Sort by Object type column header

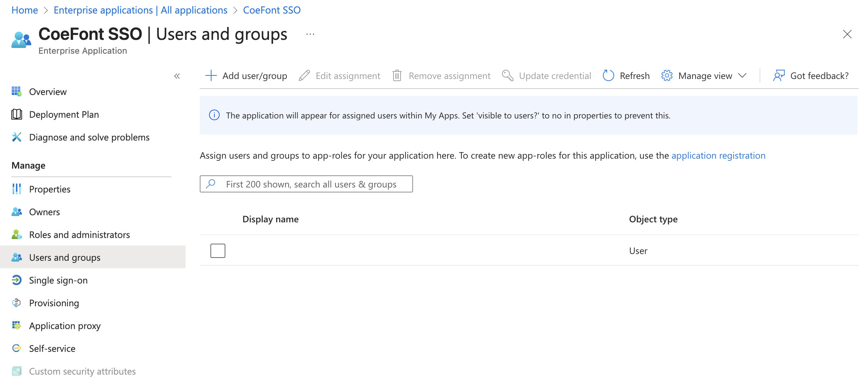(x=653, y=219)
